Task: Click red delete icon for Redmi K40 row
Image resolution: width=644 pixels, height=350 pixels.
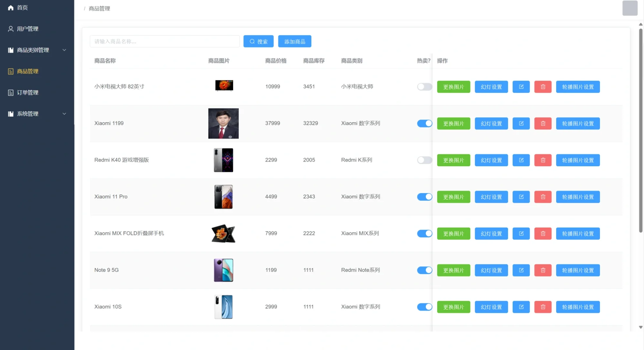Action: (x=543, y=160)
